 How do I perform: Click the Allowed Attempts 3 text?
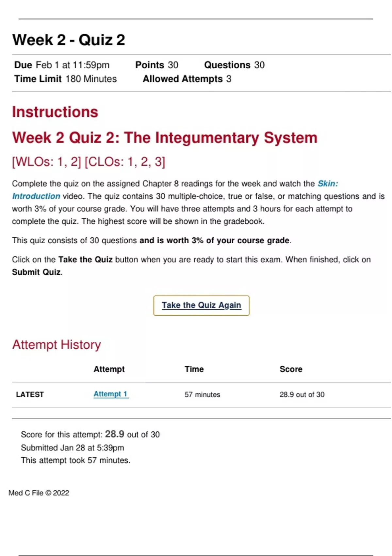pos(187,79)
